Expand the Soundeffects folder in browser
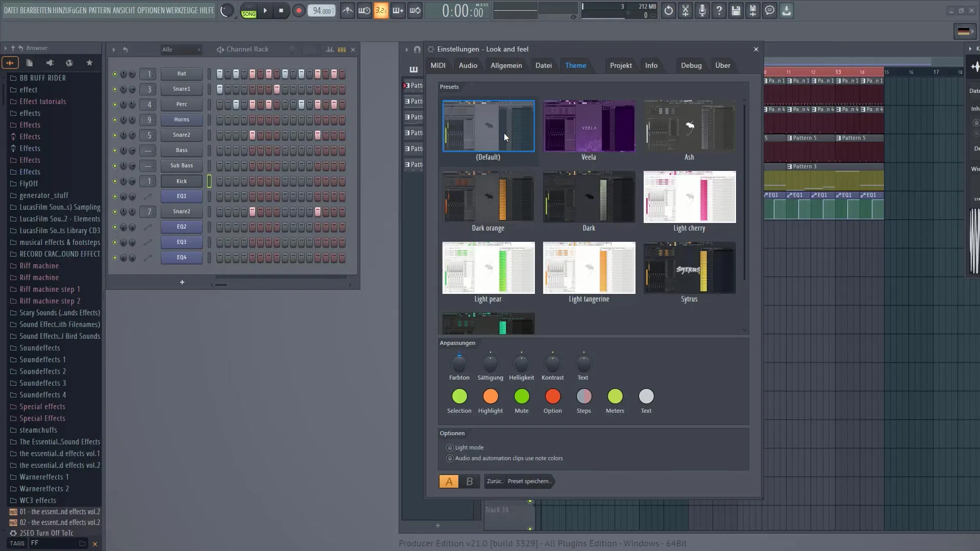This screenshot has height=551, width=980. click(x=40, y=348)
